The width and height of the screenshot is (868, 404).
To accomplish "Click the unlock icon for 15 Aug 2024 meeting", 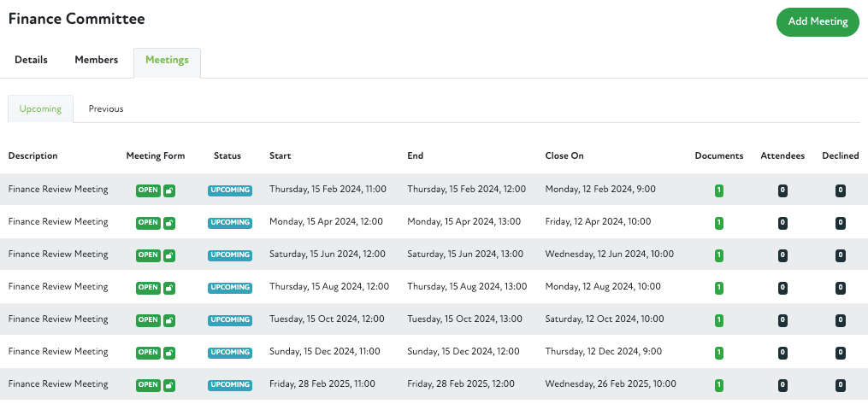I will click(169, 287).
